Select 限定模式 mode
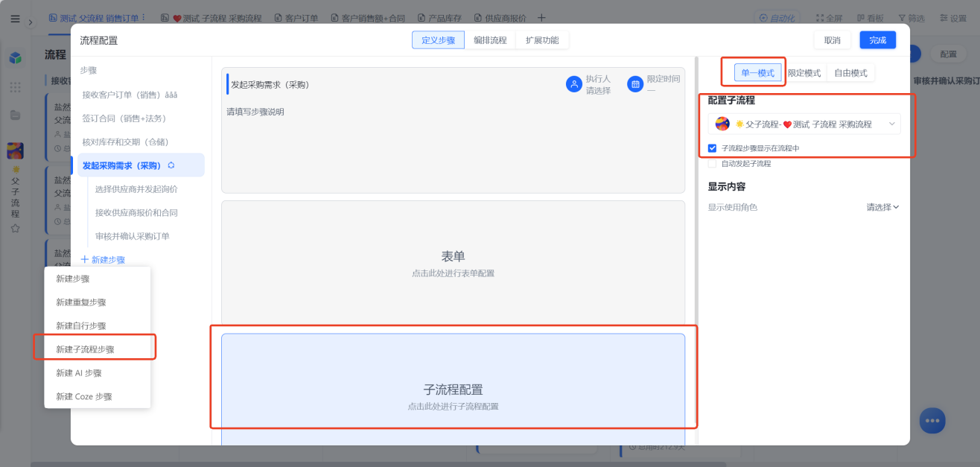Image resolution: width=980 pixels, height=467 pixels. (804, 73)
